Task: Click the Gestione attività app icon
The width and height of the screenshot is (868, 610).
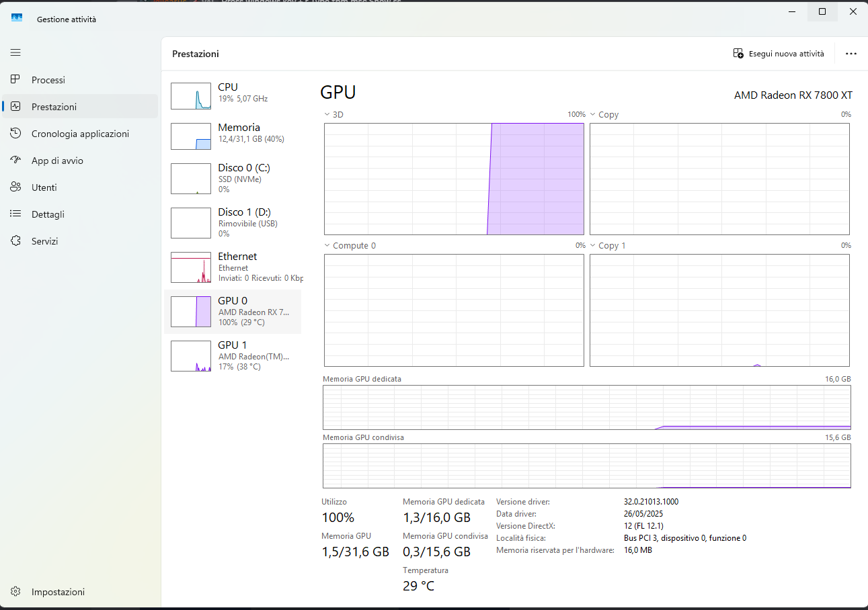Action: (x=17, y=19)
